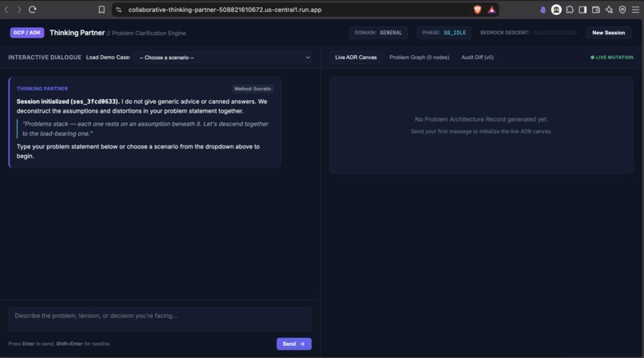Click the 'No Problem Architecture Record' message
The image size is (644, 358).
pyautogui.click(x=481, y=119)
